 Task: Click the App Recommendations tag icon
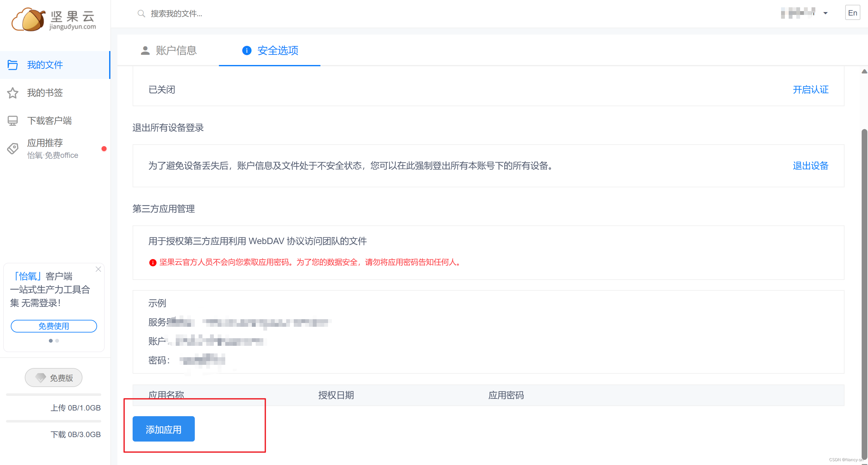click(x=13, y=148)
